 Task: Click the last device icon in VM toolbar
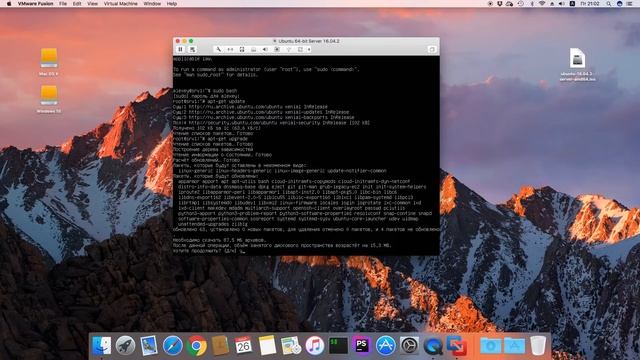[x=300, y=49]
